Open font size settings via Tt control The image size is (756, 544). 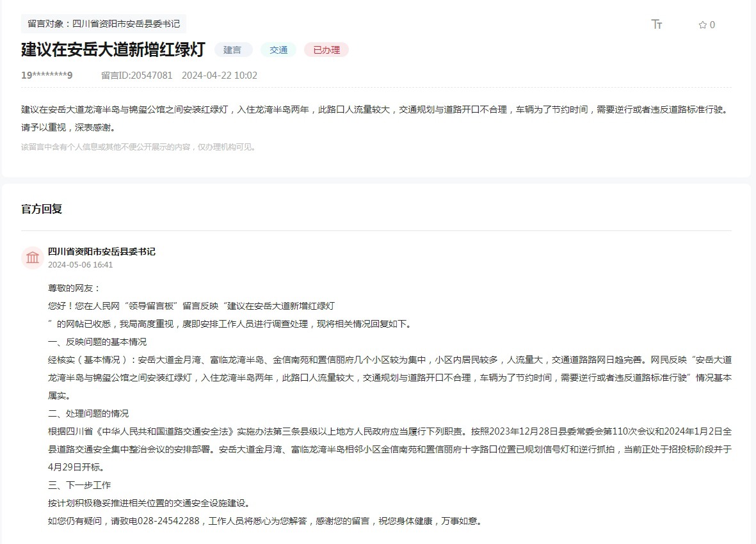click(656, 24)
